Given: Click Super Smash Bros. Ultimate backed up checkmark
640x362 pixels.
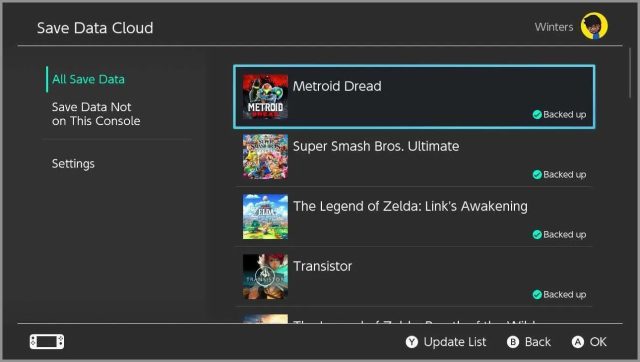Looking at the screenshot, I should click(x=537, y=175).
